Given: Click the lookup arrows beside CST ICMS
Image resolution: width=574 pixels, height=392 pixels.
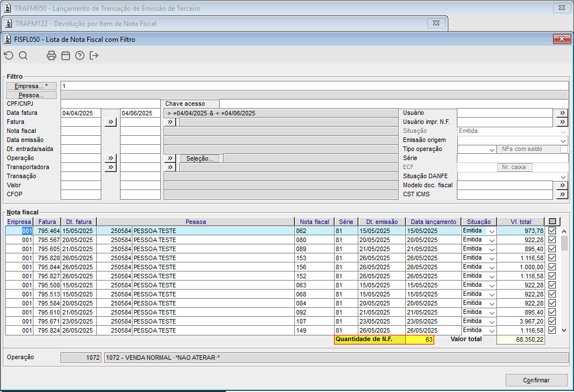Looking at the screenshot, I should tap(562, 195).
